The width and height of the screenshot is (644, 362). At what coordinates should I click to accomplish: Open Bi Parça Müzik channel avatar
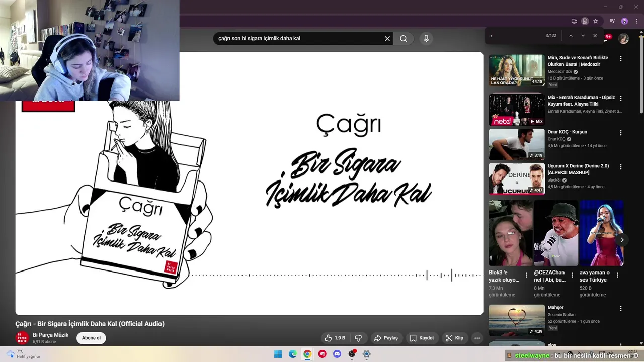coord(22,337)
